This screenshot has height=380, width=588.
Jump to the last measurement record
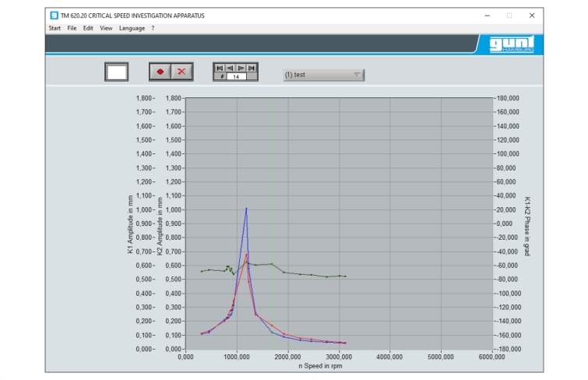252,68
